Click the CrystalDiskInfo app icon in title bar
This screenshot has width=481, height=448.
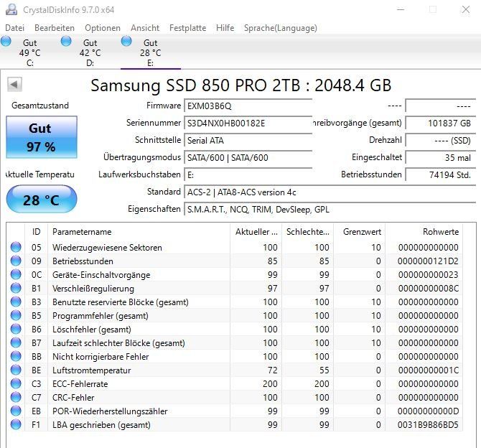[x=11, y=9]
